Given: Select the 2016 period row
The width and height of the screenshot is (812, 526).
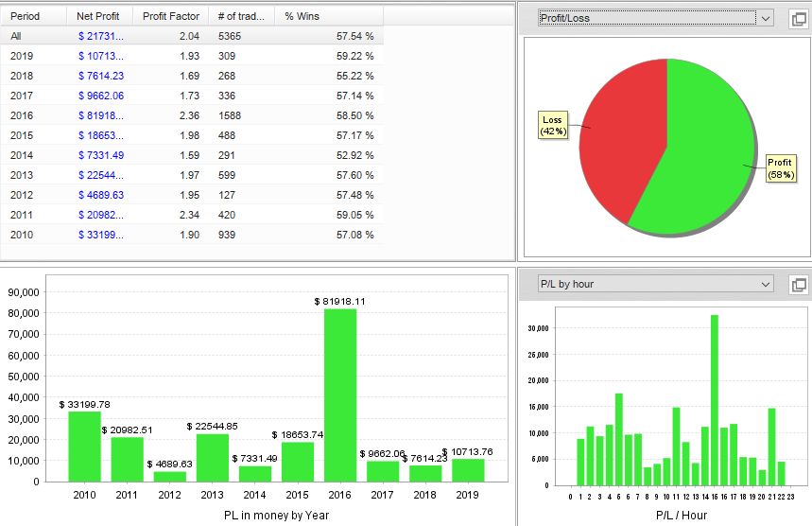Looking at the screenshot, I should [192, 115].
